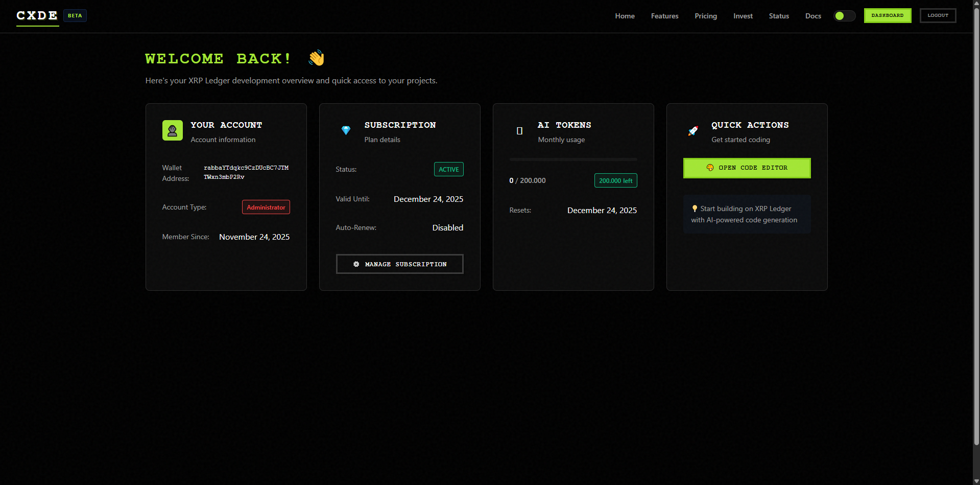Click the waving hand emoji
Image resolution: width=980 pixels, height=485 pixels.
click(x=316, y=58)
